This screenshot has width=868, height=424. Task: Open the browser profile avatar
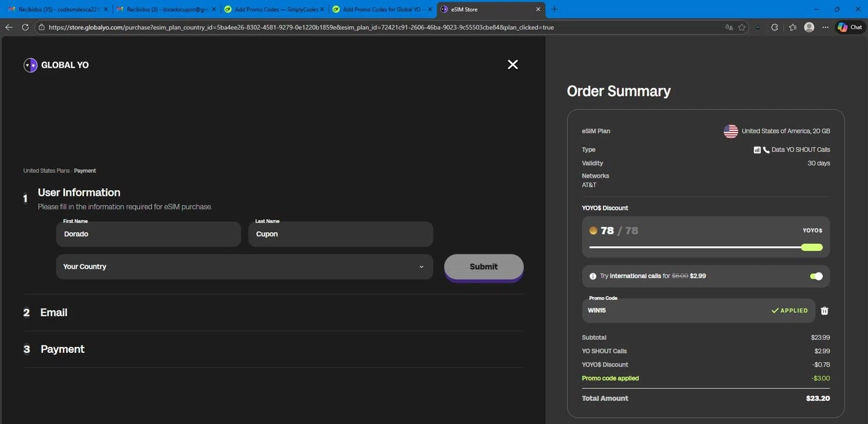810,27
